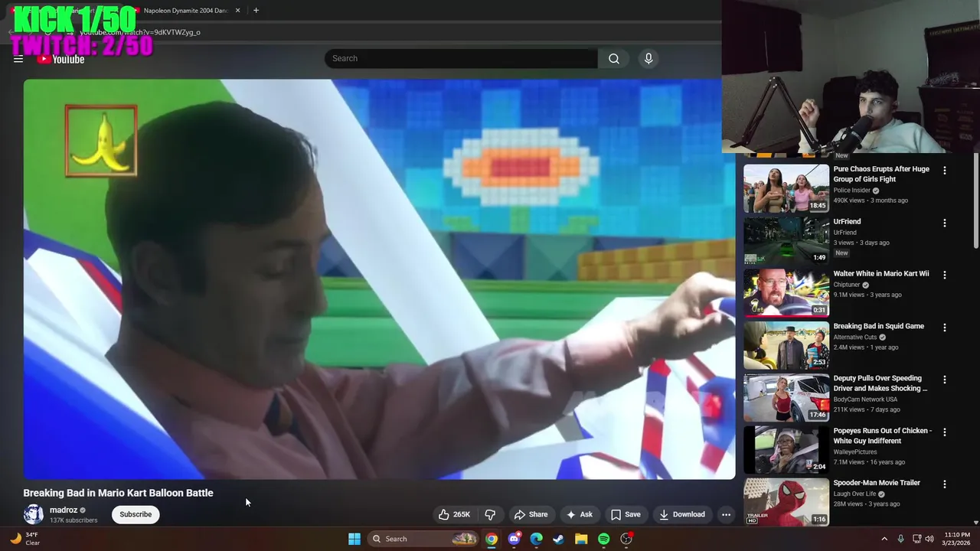
Task: Show hidden system tray icons
Action: coord(884,539)
